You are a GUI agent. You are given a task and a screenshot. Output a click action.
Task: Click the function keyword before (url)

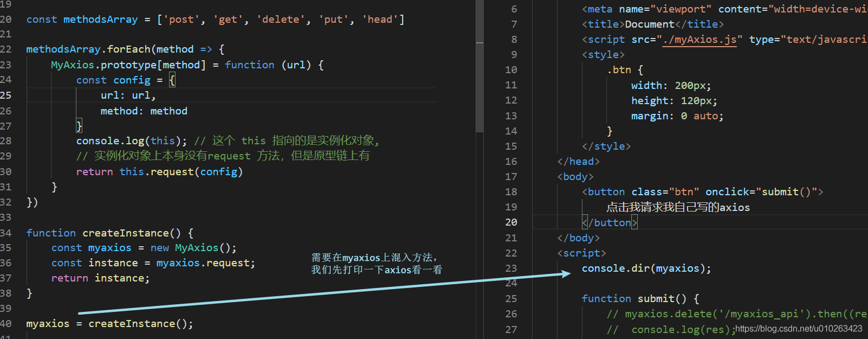[249, 65]
